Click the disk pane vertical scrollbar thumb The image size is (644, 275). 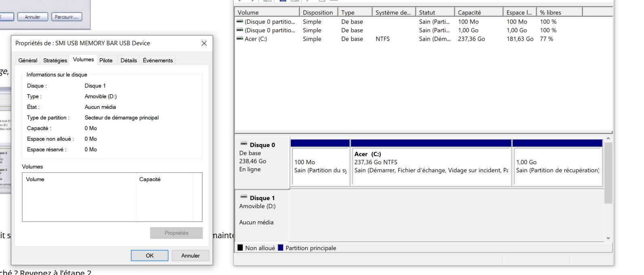point(608,173)
